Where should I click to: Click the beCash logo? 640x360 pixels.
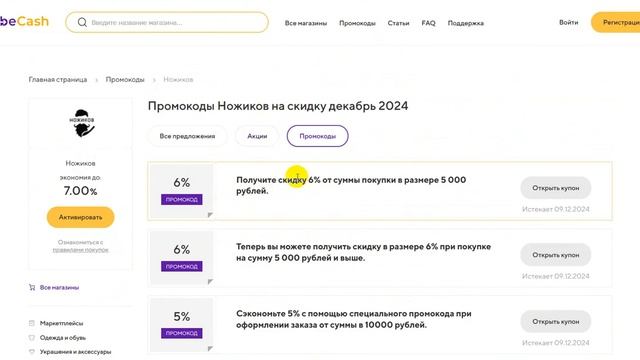[24, 21]
